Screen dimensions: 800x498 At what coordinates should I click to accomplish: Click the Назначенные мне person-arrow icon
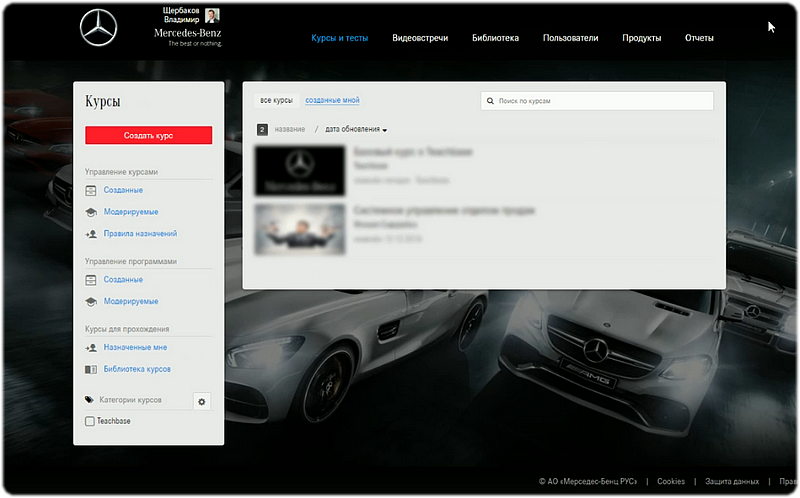(91, 347)
